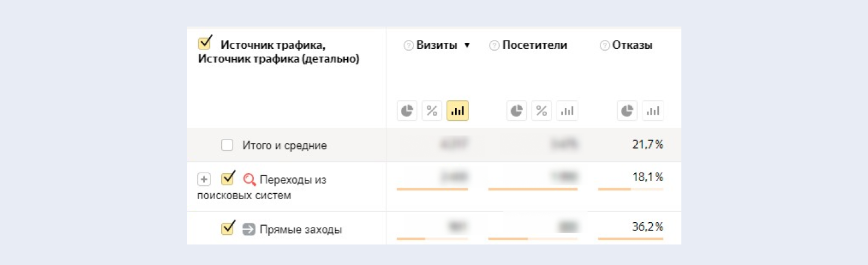Sort by Отказы column header
This screenshot has height=265, width=868.
click(x=632, y=45)
